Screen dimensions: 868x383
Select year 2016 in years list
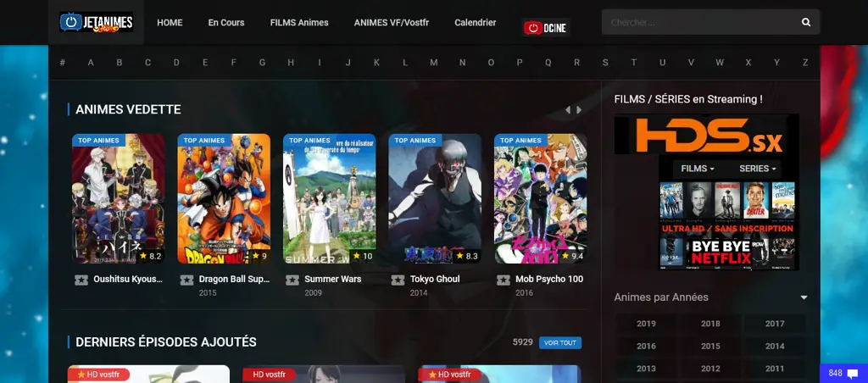pos(646,346)
